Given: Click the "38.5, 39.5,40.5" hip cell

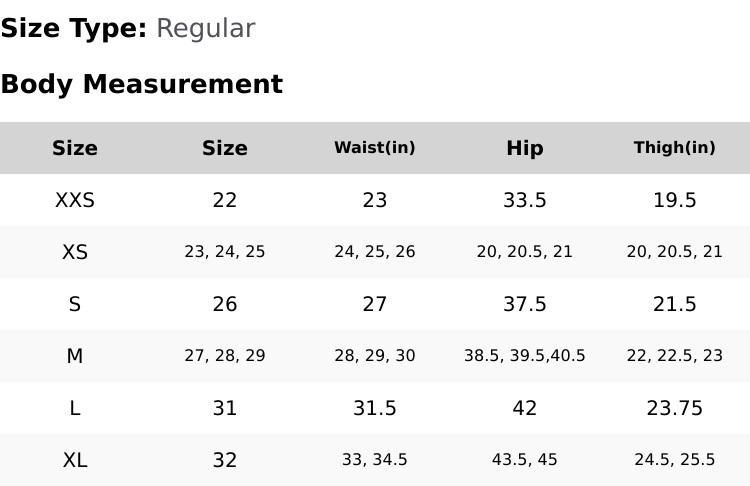Looking at the screenshot, I should click(525, 356).
